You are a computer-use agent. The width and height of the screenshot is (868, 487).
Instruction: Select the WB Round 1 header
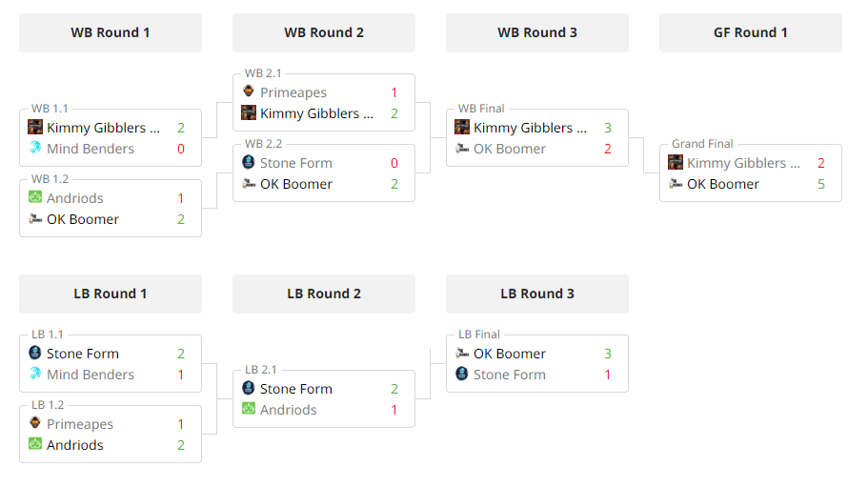tap(111, 32)
